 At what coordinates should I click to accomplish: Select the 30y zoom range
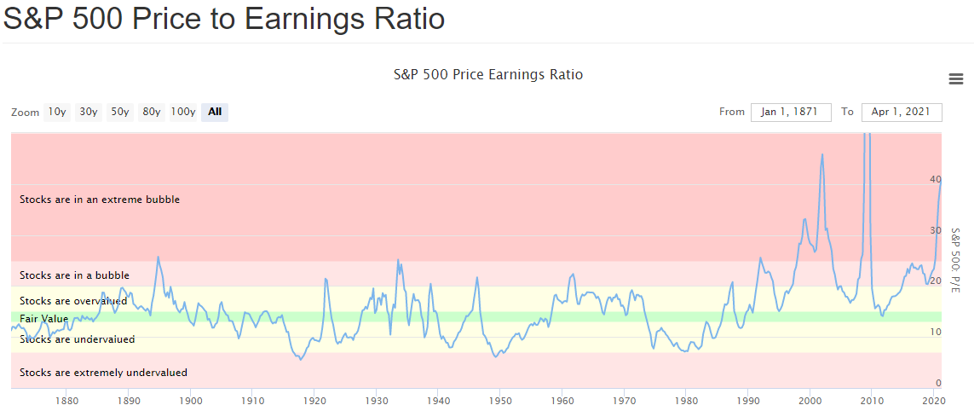[x=89, y=112]
